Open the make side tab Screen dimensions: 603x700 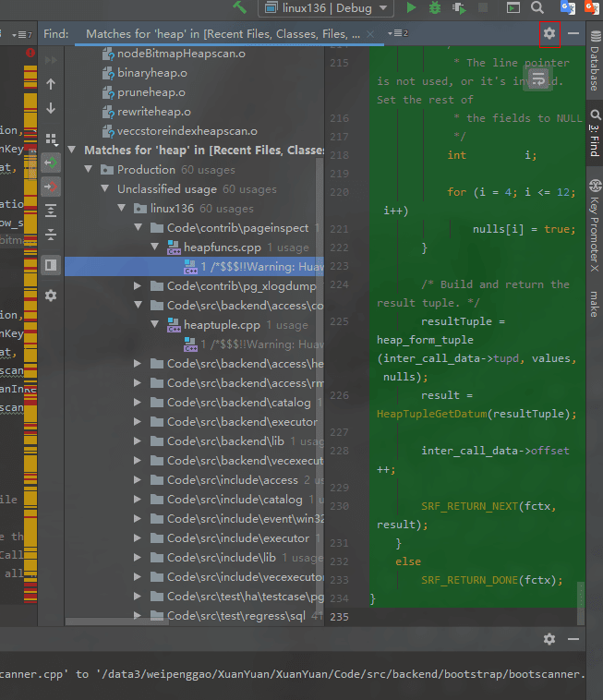point(595,305)
